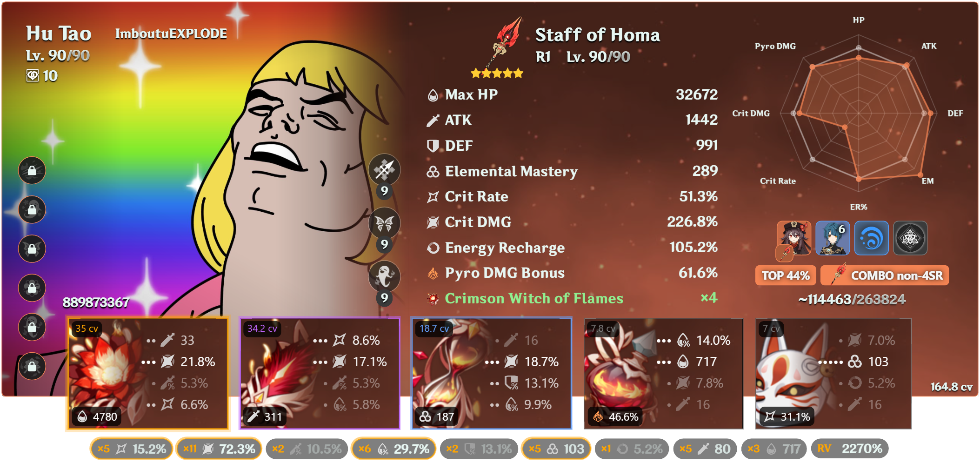Select the normal attack talent icon
The width and height of the screenshot is (980, 463).
(384, 170)
